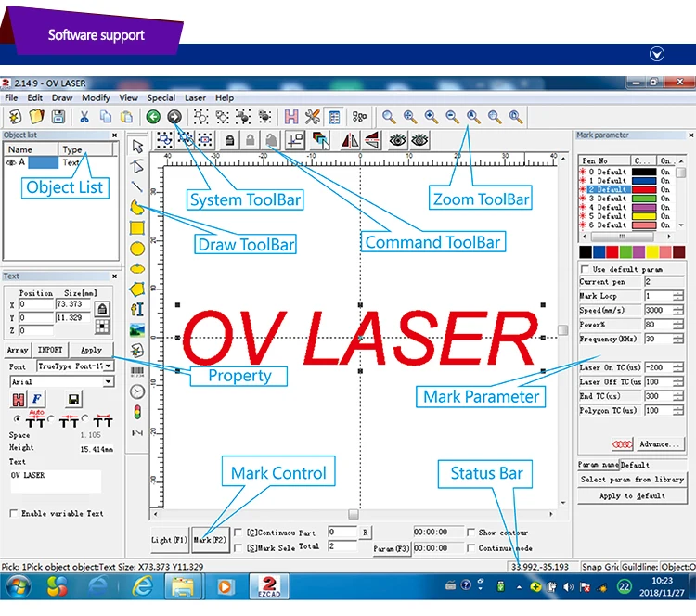Pick the black swatch in pen color palette
Viewport: 696px width, 616px height.
(x=586, y=251)
